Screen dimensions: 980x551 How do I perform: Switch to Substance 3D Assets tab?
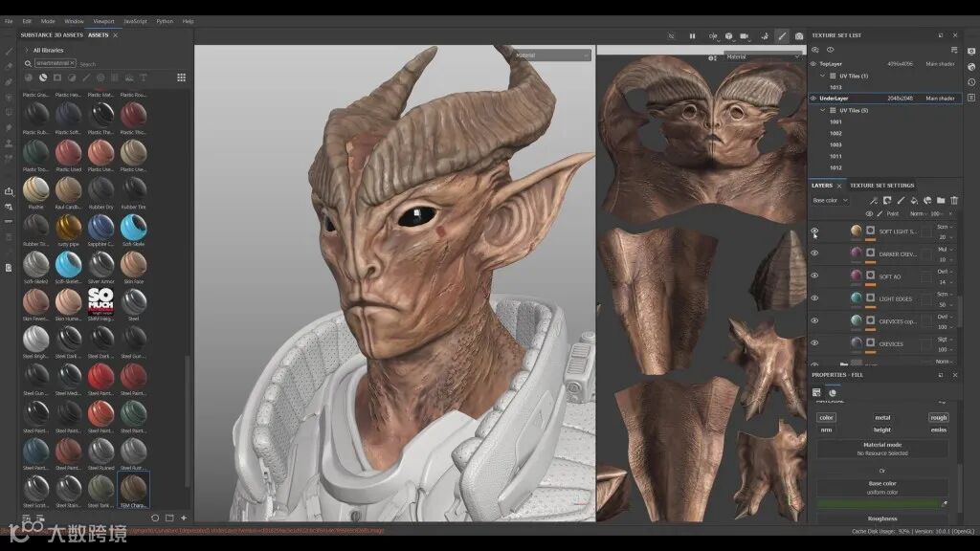52,35
